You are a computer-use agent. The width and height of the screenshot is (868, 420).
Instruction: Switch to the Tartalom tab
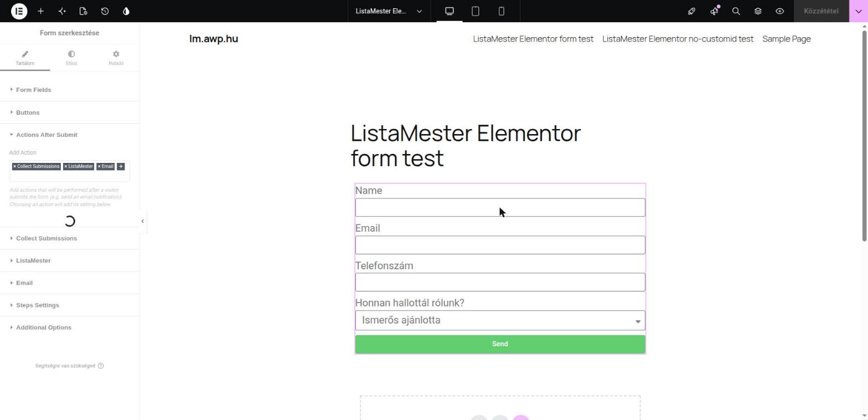tap(25, 58)
